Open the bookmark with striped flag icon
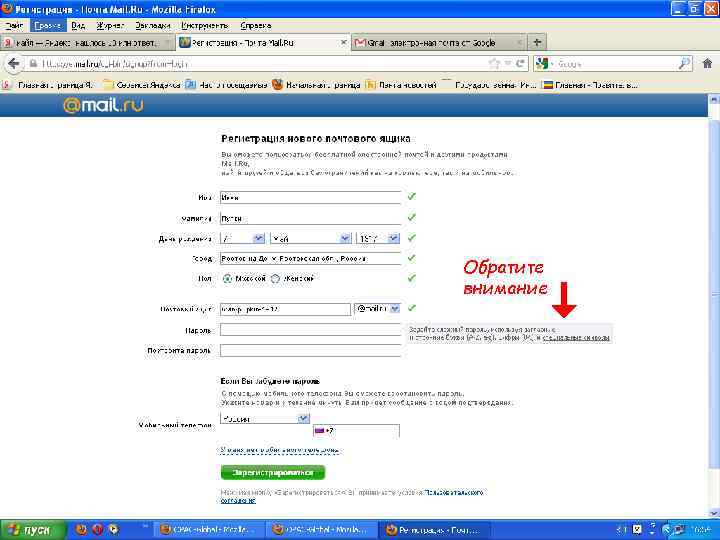 click(x=590, y=85)
